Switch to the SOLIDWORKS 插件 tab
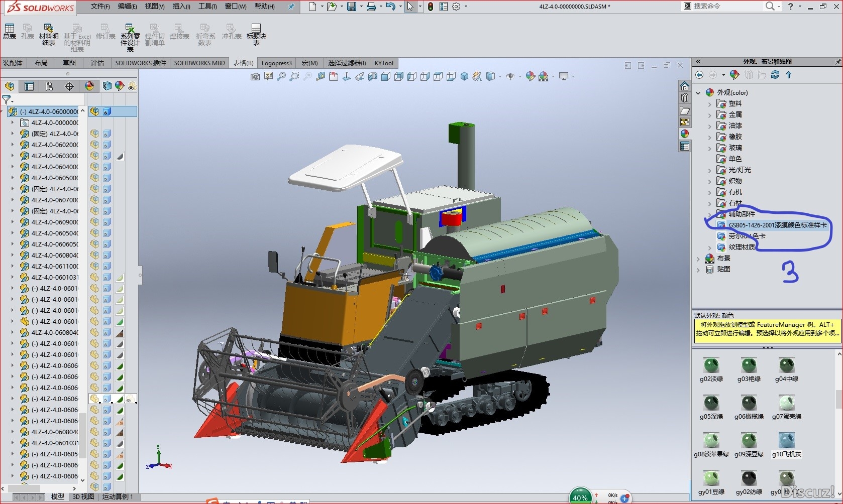The height and width of the screenshot is (504, 843). pyautogui.click(x=141, y=63)
